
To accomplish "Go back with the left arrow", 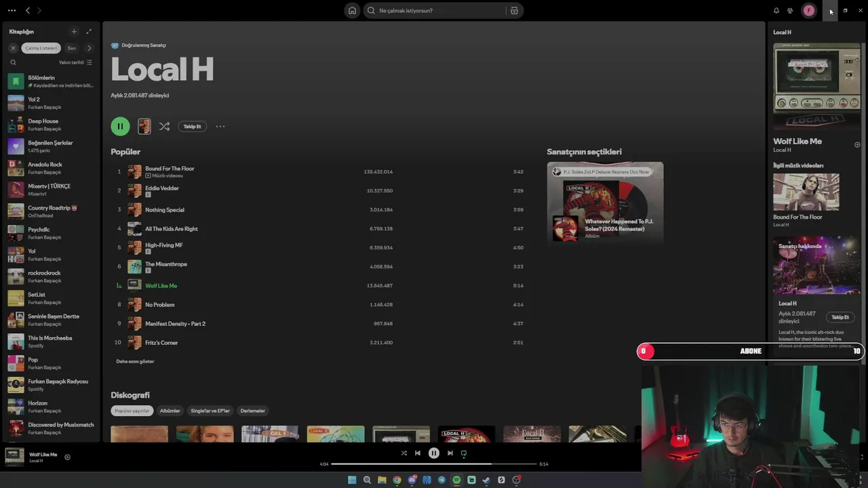I will [x=28, y=10].
